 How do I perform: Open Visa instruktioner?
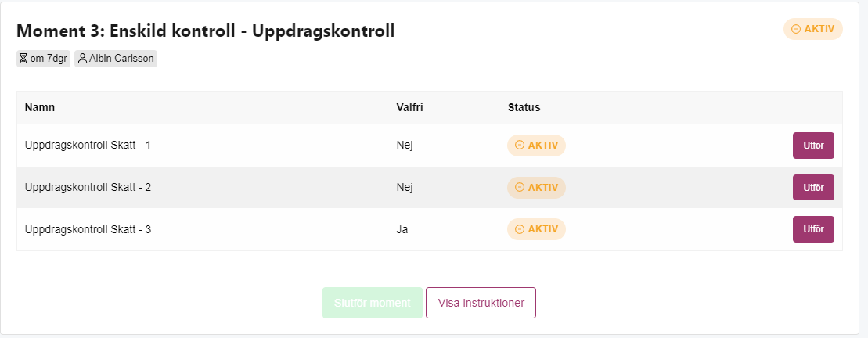(x=481, y=303)
